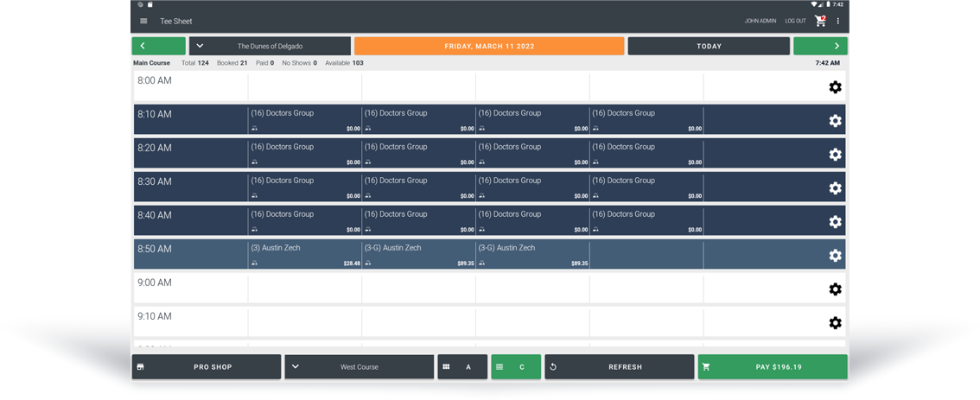Open the three-dot overflow menu
Screen dimensions: 980x400
coord(837,21)
